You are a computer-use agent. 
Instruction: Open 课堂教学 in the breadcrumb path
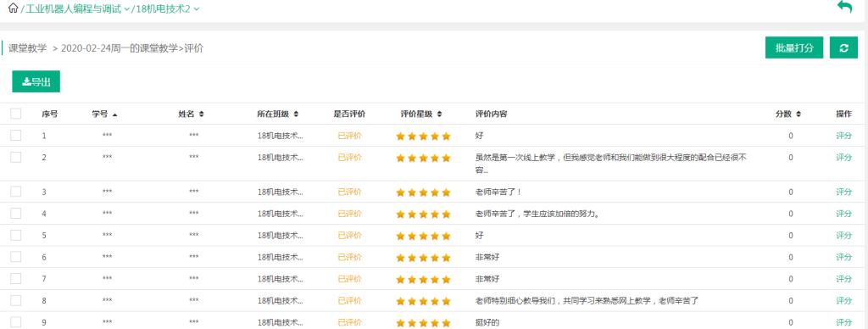pos(28,48)
